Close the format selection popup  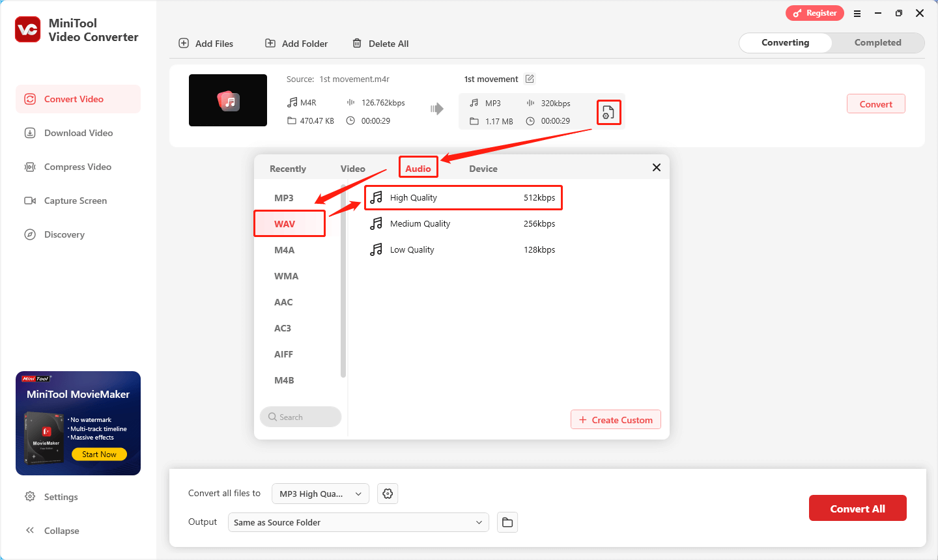tap(657, 167)
